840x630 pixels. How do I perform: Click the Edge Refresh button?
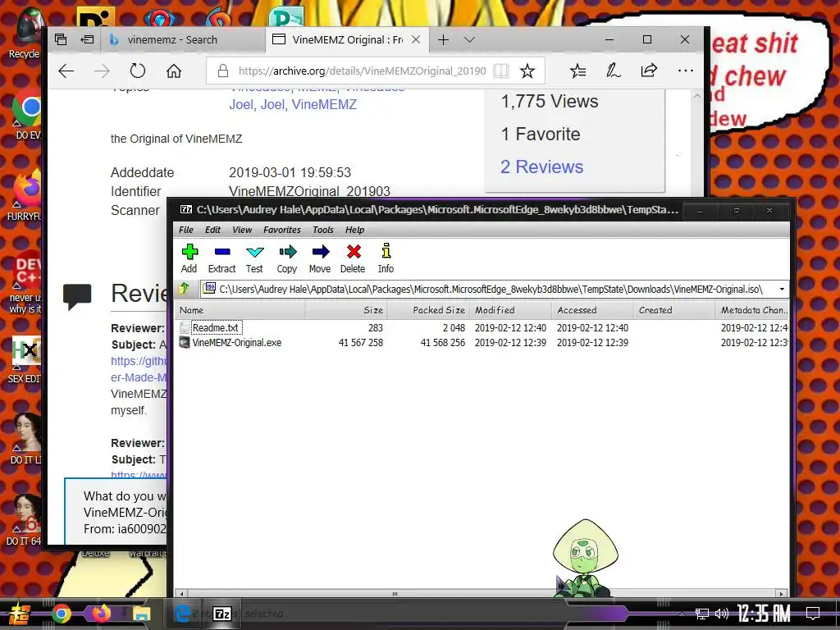click(x=138, y=71)
